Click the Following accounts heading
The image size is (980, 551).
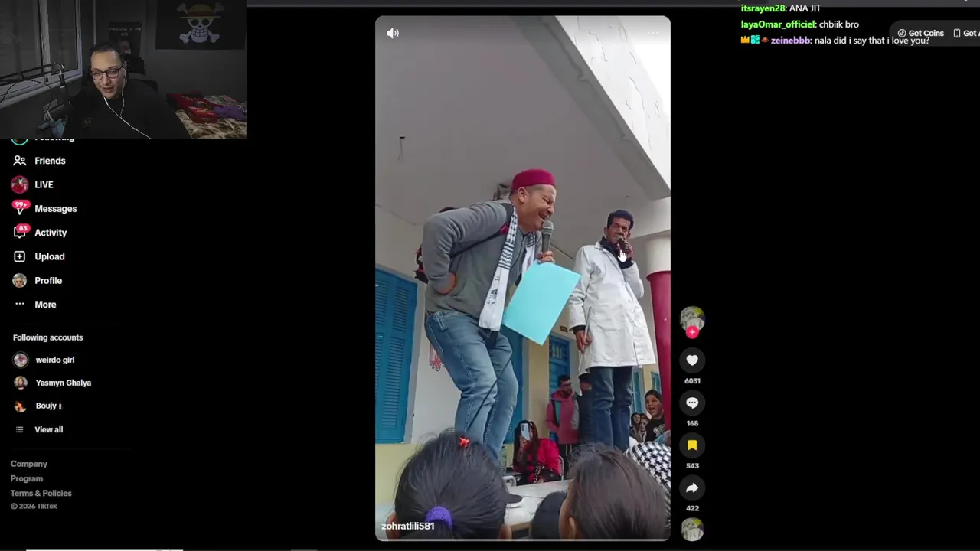click(x=47, y=337)
